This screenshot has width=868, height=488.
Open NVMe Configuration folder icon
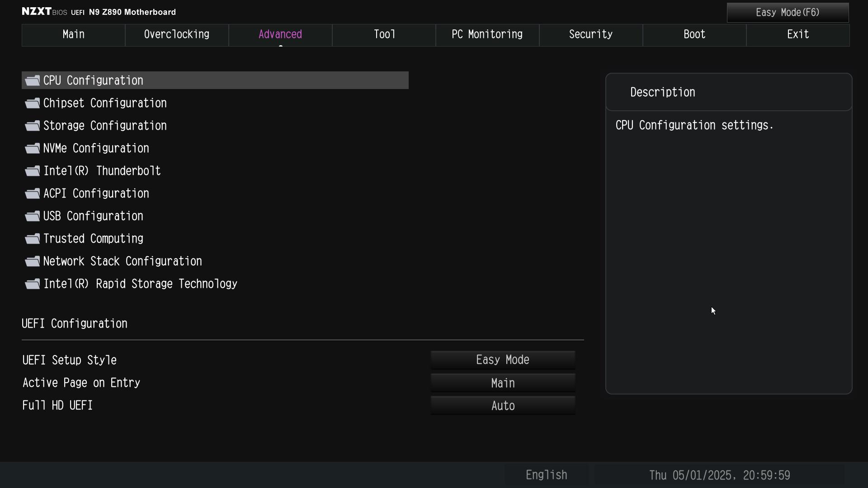[x=33, y=148]
